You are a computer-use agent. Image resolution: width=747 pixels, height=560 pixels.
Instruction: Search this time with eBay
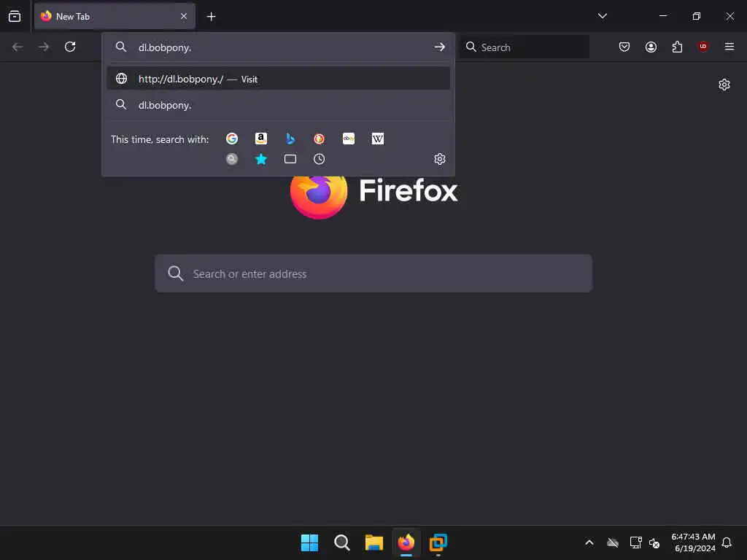point(348,139)
